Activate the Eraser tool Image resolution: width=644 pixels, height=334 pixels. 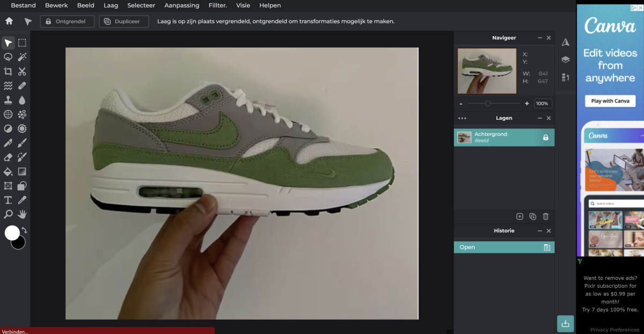pyautogui.click(x=8, y=157)
